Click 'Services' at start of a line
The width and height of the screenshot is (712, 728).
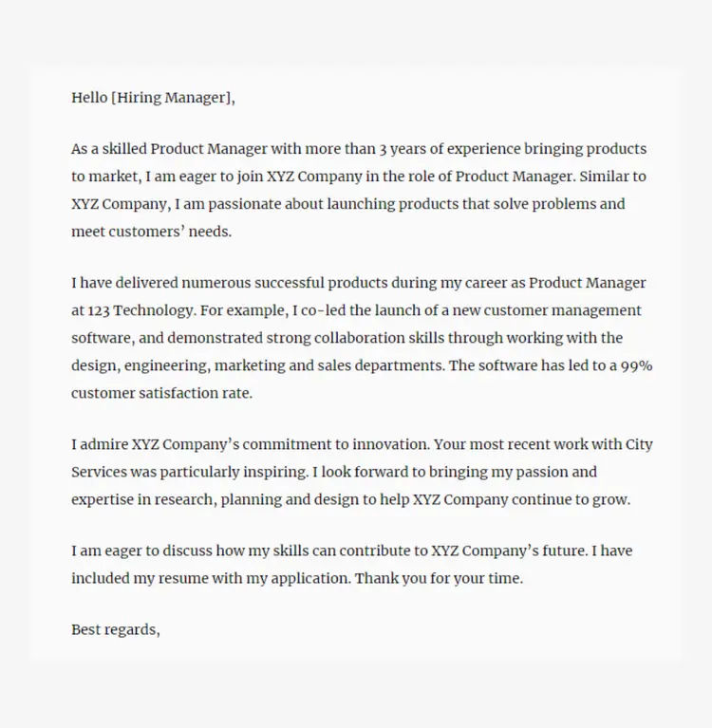(99, 472)
